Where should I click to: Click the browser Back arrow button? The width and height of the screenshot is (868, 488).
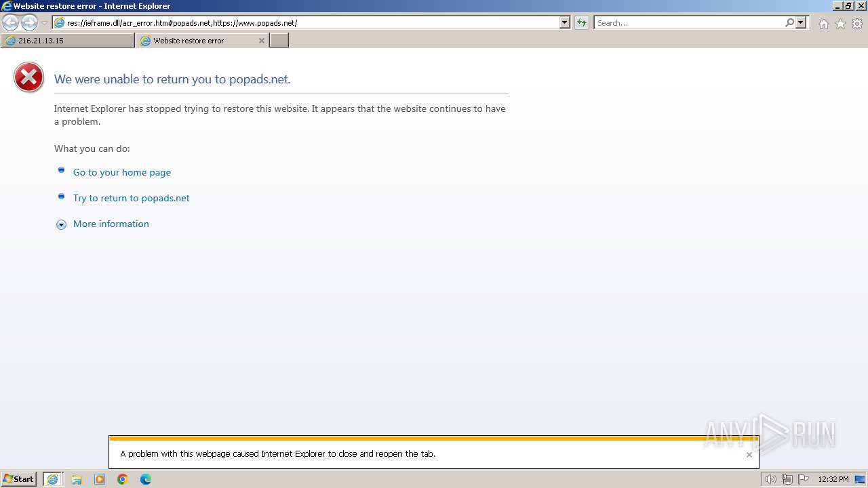[11, 22]
